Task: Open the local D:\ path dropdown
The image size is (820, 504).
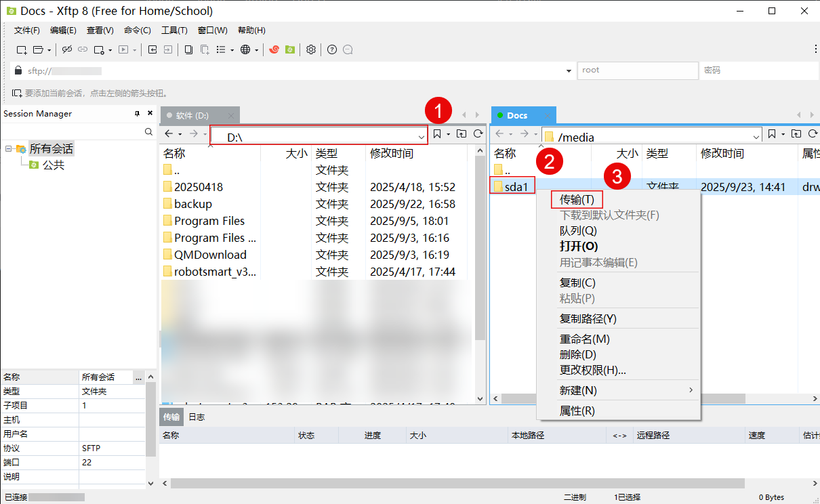Action: point(422,137)
